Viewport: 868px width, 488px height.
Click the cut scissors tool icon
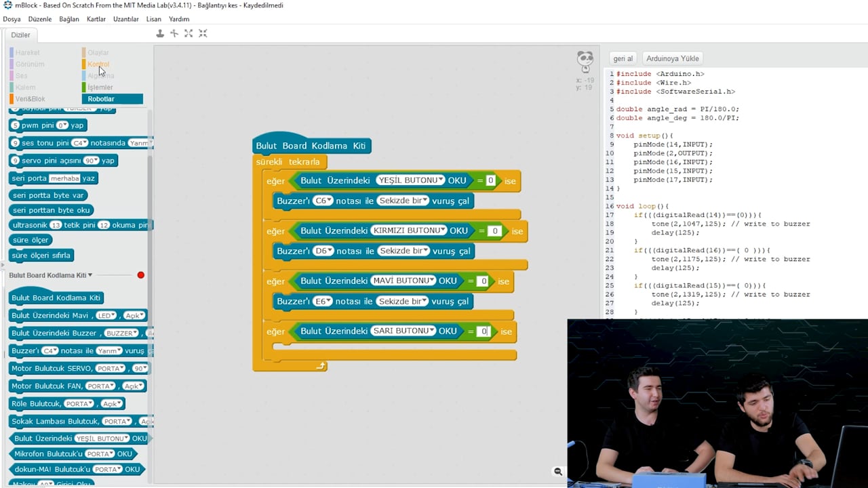tap(174, 33)
